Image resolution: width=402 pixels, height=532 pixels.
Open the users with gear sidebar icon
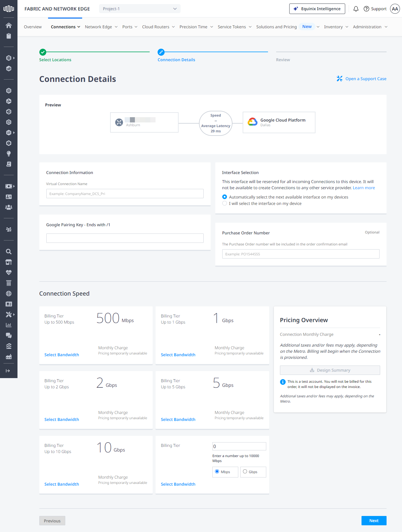pyautogui.click(x=9, y=229)
